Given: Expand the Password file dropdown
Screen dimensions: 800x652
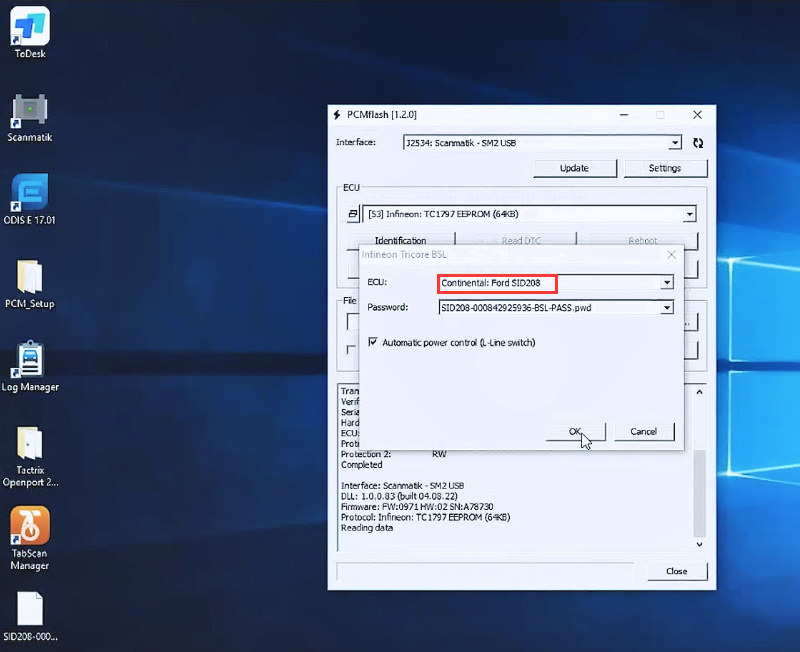Looking at the screenshot, I should 667,308.
